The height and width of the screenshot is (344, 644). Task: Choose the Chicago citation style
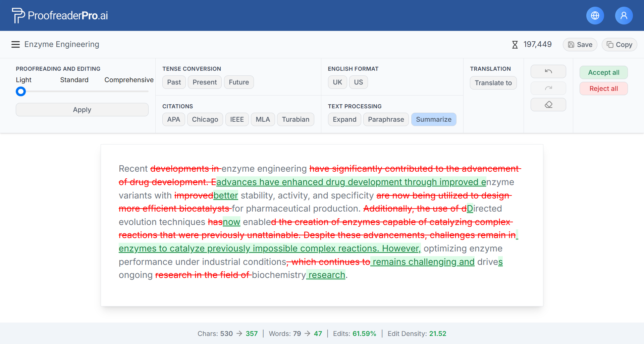pos(205,119)
